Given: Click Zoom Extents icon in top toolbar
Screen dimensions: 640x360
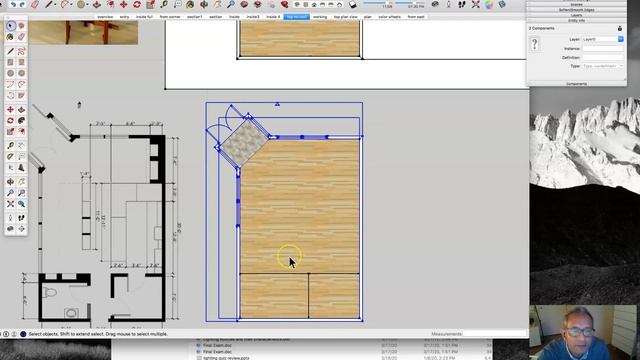Looking at the screenshot, I should click(476, 4).
